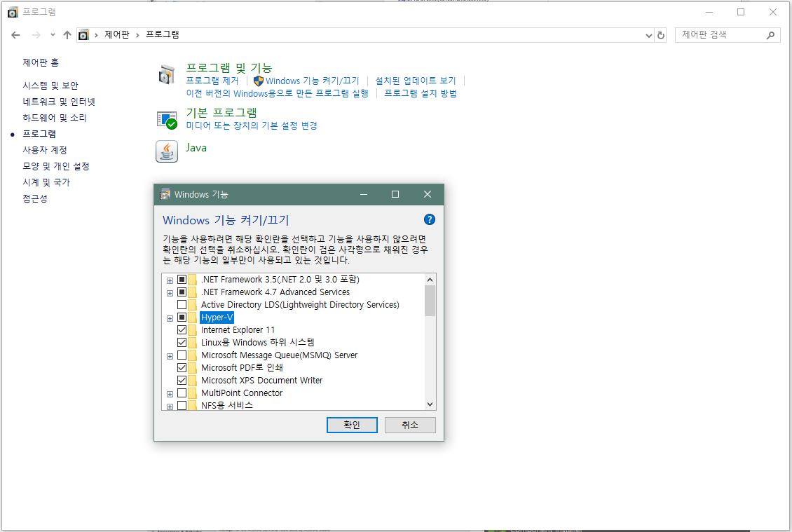Expand the MultiPoint Connector node
The width and height of the screenshot is (792, 532).
tap(170, 394)
